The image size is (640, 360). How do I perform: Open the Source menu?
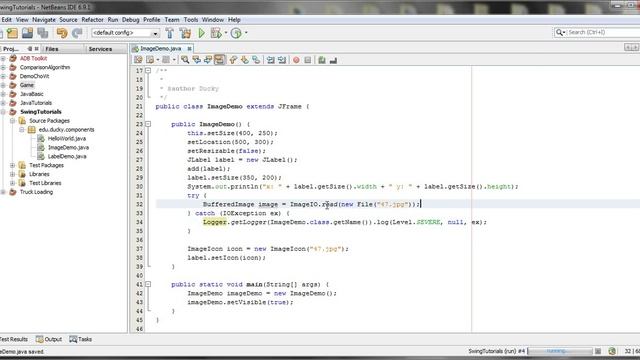tap(68, 20)
